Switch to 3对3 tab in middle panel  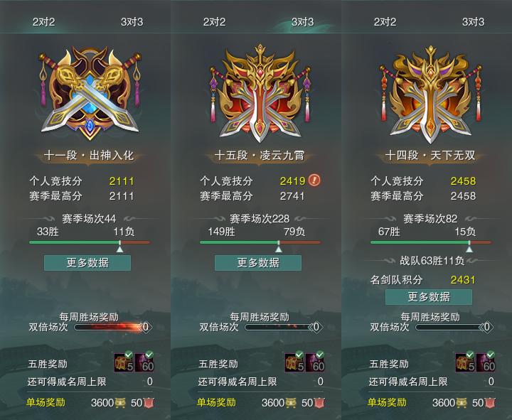(302, 22)
